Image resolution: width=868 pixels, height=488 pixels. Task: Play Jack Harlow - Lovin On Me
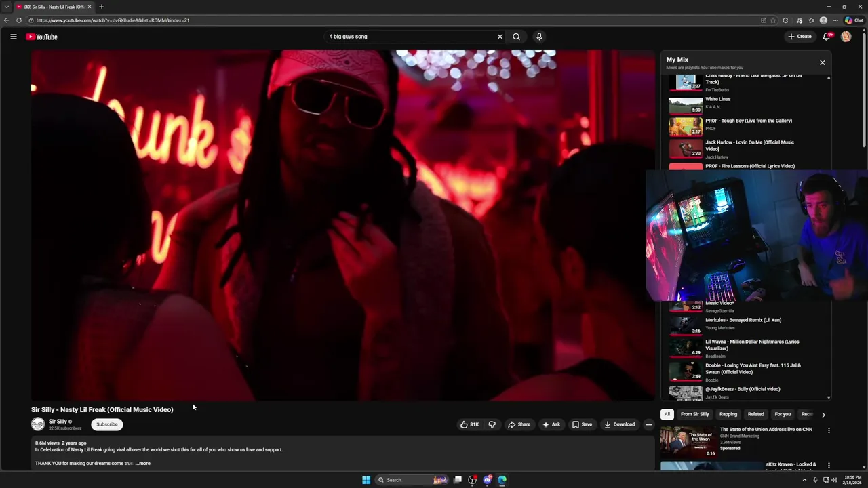point(746,149)
